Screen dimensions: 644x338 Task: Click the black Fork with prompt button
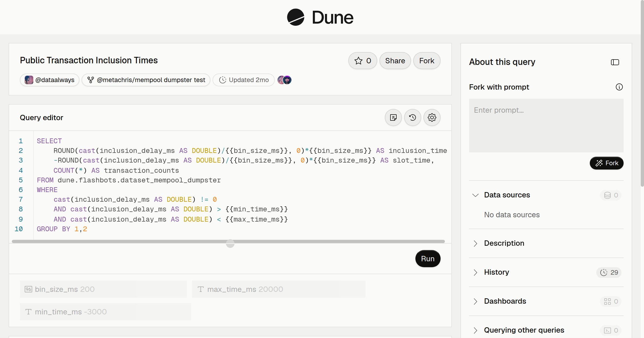(606, 163)
